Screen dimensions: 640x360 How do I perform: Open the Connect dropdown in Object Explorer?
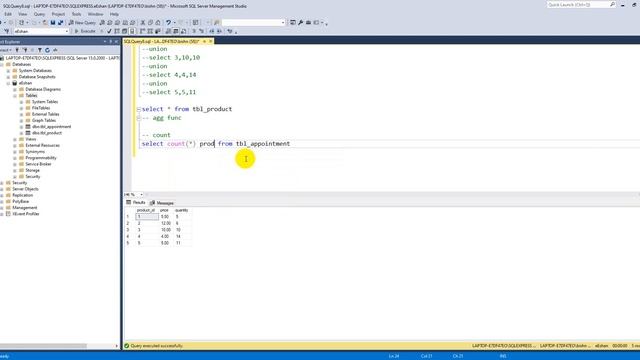click(x=5, y=50)
